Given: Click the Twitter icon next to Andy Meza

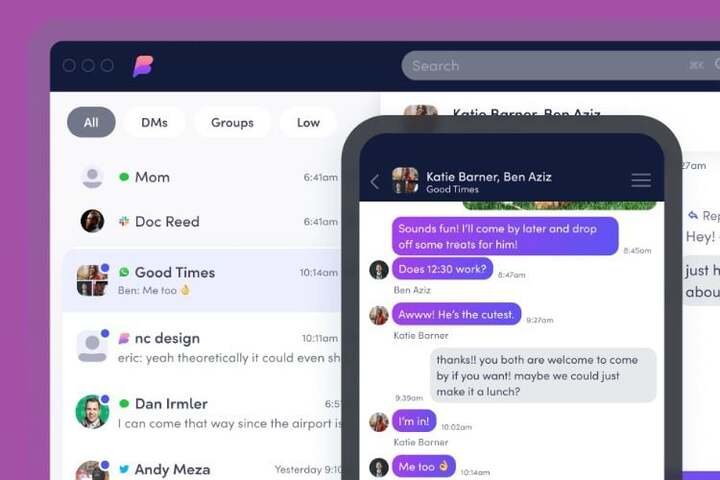Looking at the screenshot, I should click(x=124, y=469).
